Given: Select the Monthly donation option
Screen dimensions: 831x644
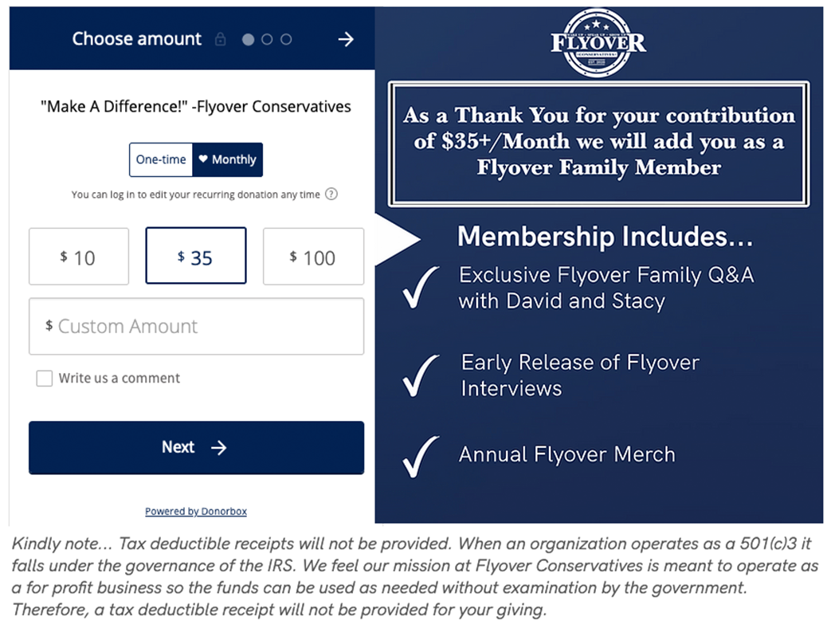Looking at the screenshot, I should (228, 159).
